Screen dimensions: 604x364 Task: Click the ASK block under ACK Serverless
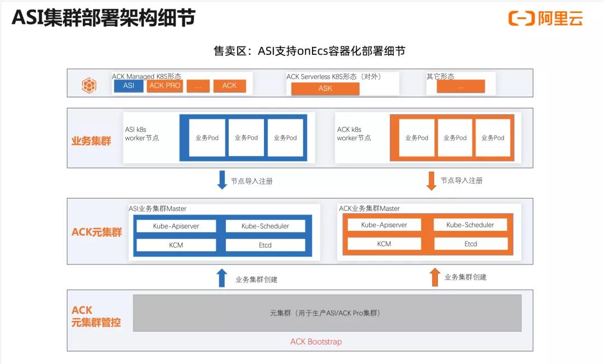click(324, 88)
